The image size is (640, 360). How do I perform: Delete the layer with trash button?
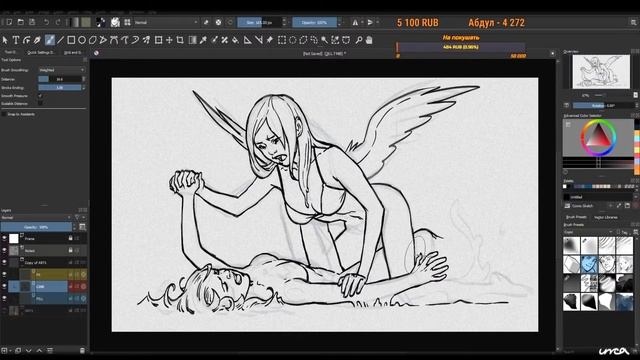(x=82, y=350)
